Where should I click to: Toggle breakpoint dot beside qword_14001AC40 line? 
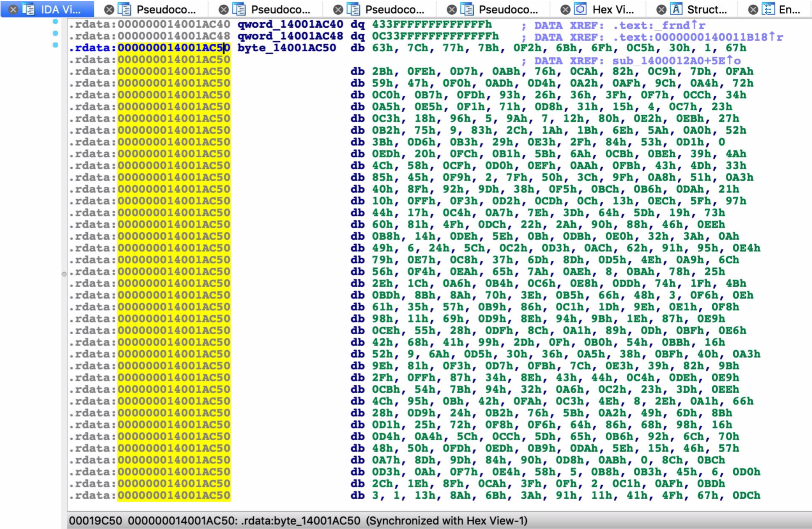click(55, 21)
